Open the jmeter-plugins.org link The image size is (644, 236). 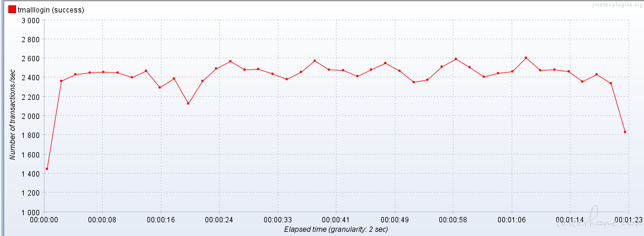[x=618, y=4]
